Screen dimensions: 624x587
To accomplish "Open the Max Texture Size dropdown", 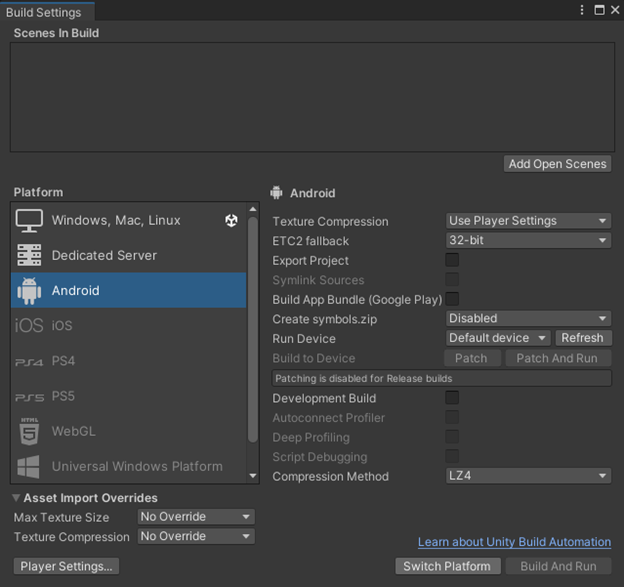I will (195, 517).
